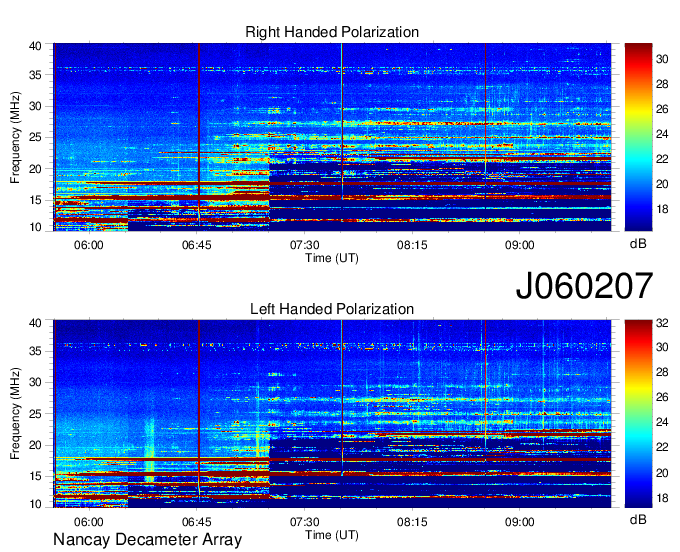
Task: Click the 06:45 tick label of bottom plot
Action: point(197,522)
